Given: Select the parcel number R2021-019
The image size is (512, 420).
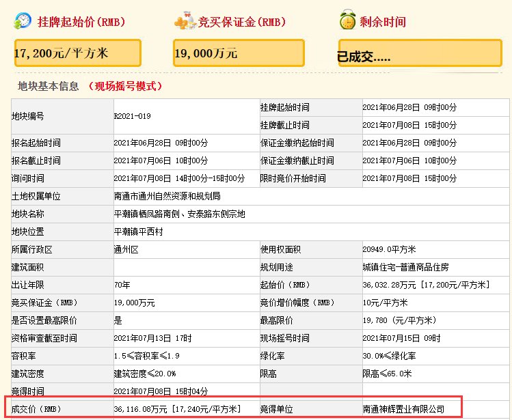Looking at the screenshot, I should pyautogui.click(x=132, y=116).
